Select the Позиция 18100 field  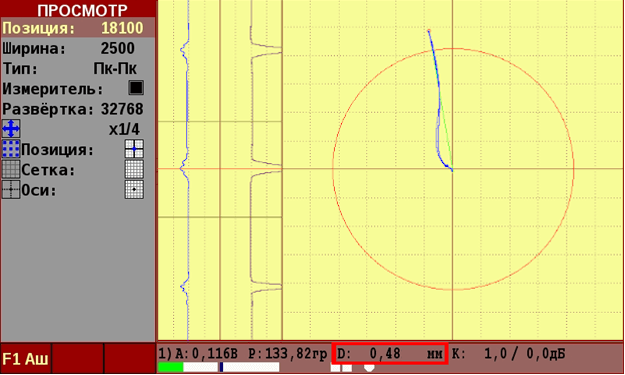pos(78,28)
